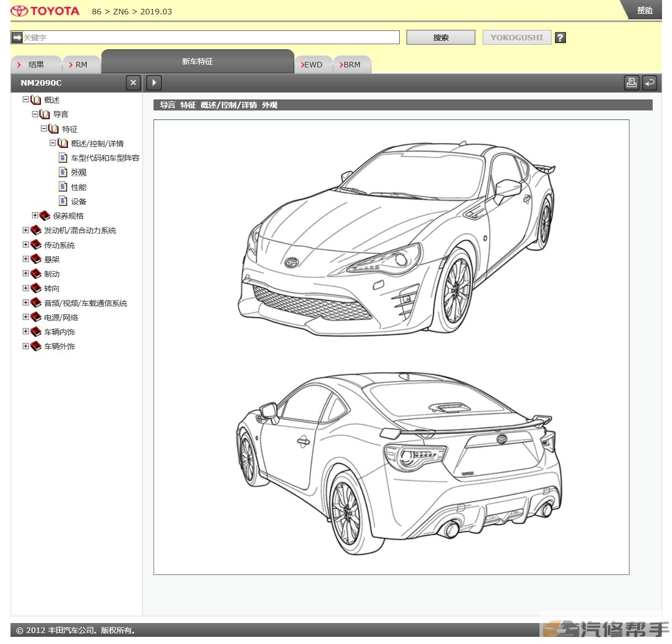Collapse the 特征 tree node
This screenshot has height=644, width=672.
click(x=44, y=128)
